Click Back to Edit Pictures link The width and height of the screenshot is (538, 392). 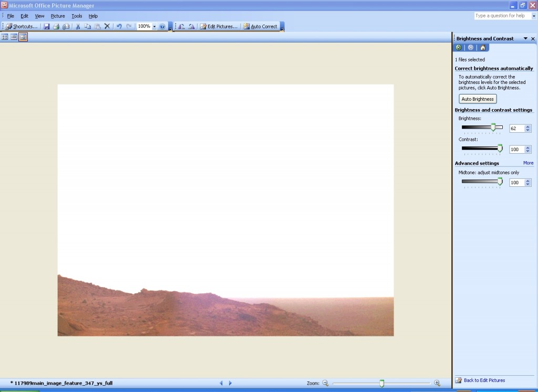click(x=484, y=380)
